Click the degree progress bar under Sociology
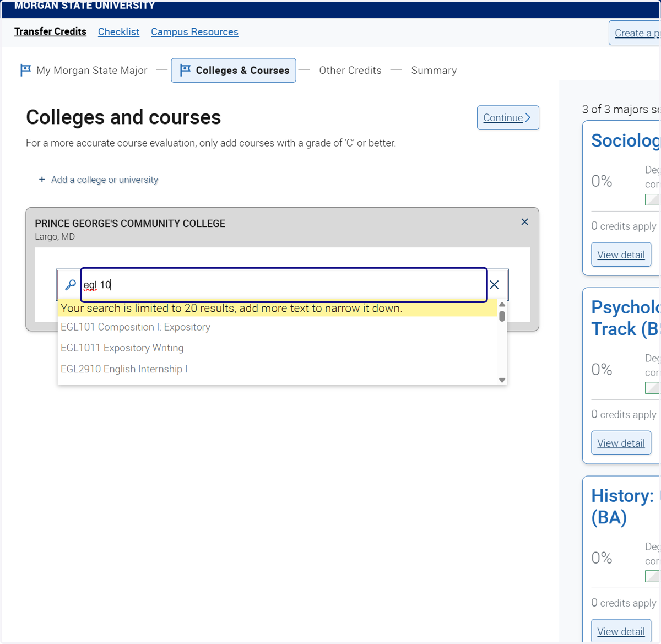 [x=653, y=199]
